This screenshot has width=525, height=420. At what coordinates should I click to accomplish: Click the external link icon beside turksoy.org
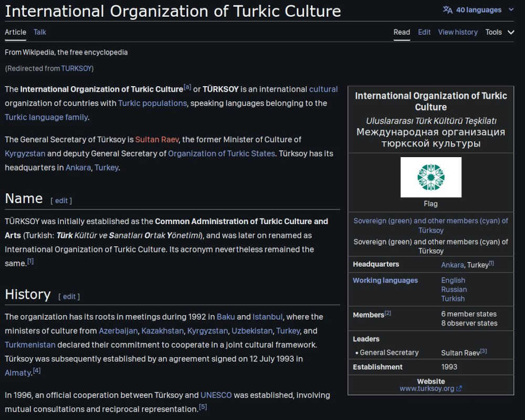459,389
